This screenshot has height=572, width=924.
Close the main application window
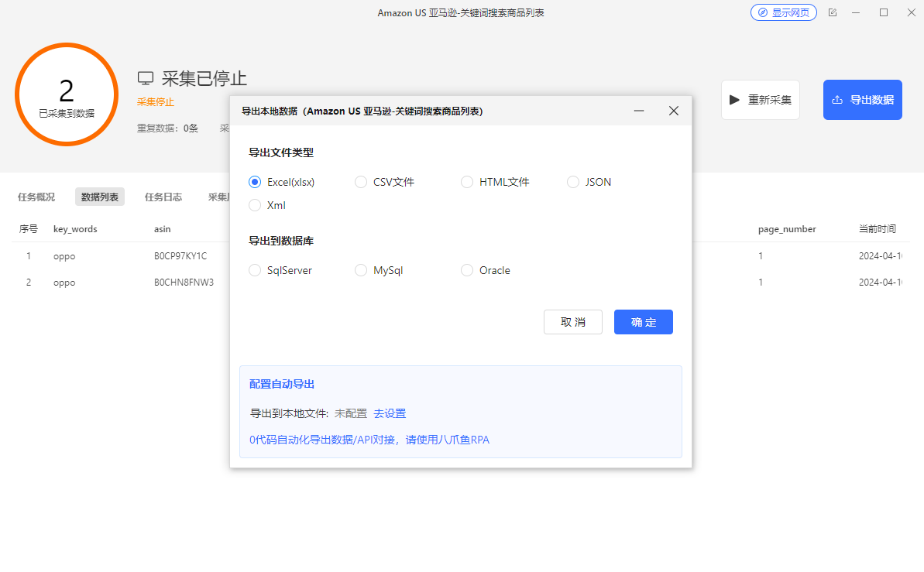coord(911,12)
